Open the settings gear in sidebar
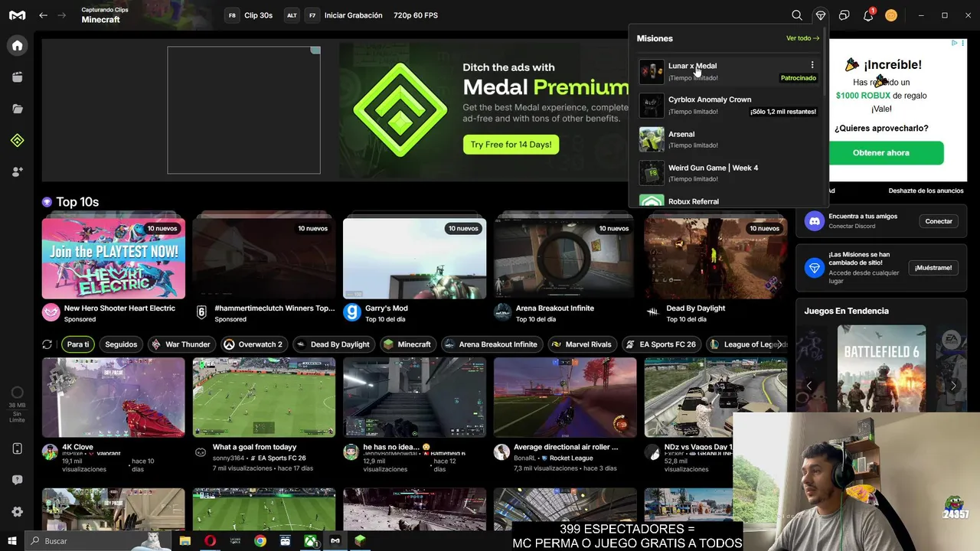The width and height of the screenshot is (980, 551). pyautogui.click(x=17, y=511)
